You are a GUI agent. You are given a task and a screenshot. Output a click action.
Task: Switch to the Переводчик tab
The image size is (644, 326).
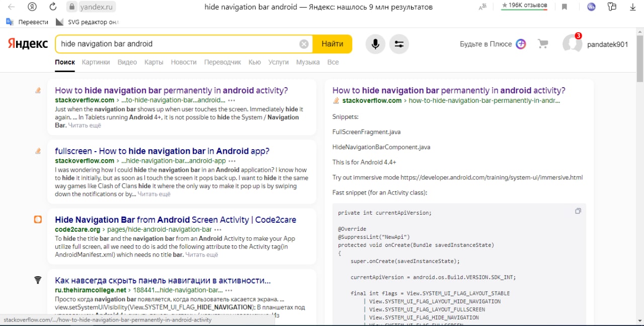point(222,62)
